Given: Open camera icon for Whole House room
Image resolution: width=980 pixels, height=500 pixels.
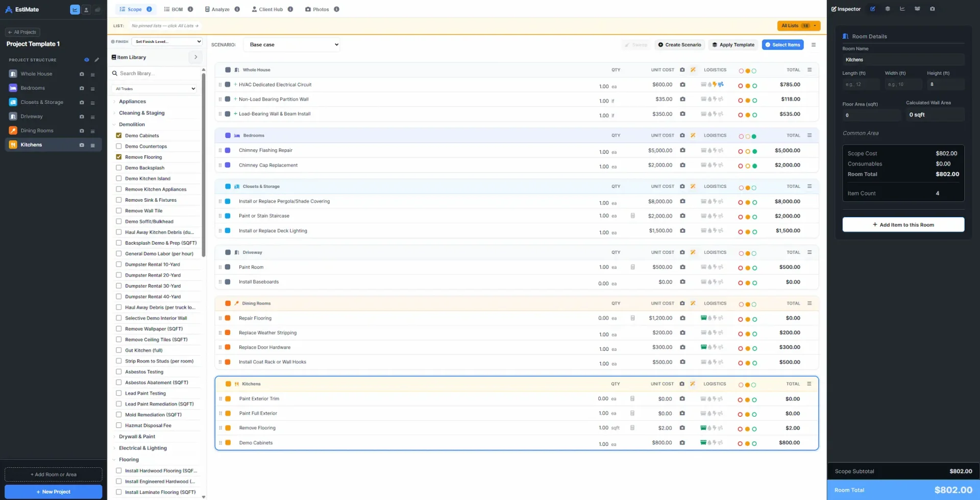Looking at the screenshot, I should click(x=82, y=74).
